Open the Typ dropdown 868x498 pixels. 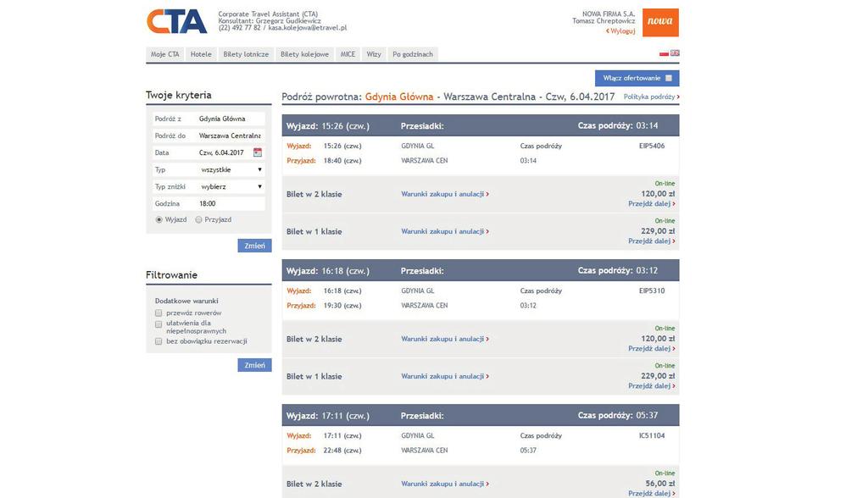[x=231, y=169]
